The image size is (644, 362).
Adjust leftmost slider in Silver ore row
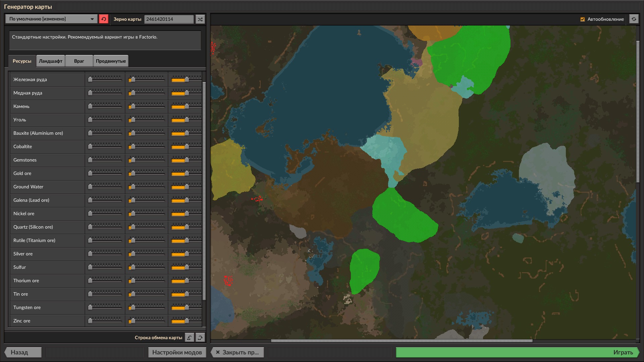click(105, 254)
